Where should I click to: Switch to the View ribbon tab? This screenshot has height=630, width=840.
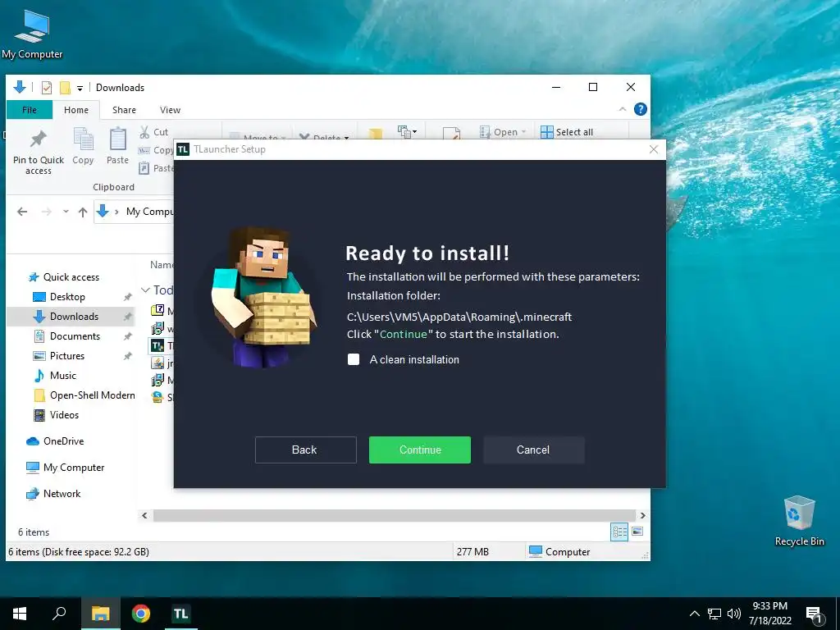[x=170, y=110]
